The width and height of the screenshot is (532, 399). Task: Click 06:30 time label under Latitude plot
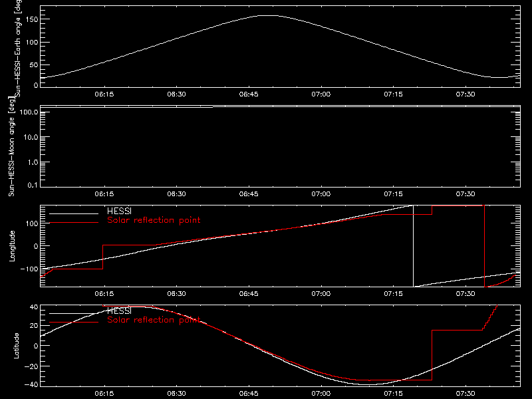176,394
